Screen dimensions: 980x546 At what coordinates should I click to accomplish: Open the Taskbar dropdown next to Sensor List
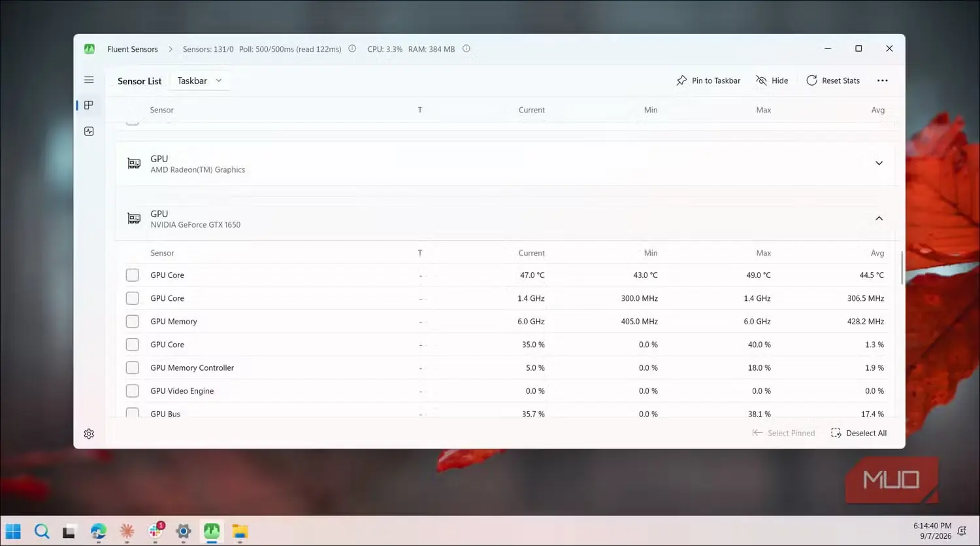click(x=200, y=80)
